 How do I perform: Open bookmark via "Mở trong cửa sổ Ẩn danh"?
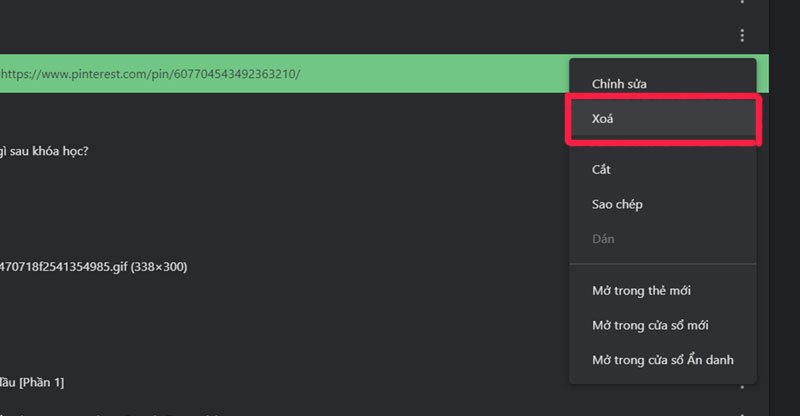(663, 359)
